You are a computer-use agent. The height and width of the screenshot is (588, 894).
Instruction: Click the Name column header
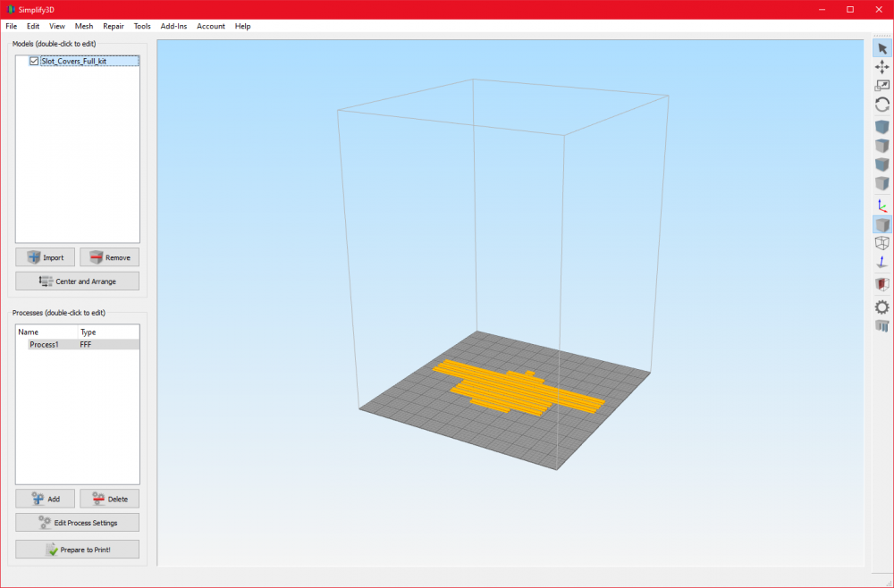click(46, 332)
